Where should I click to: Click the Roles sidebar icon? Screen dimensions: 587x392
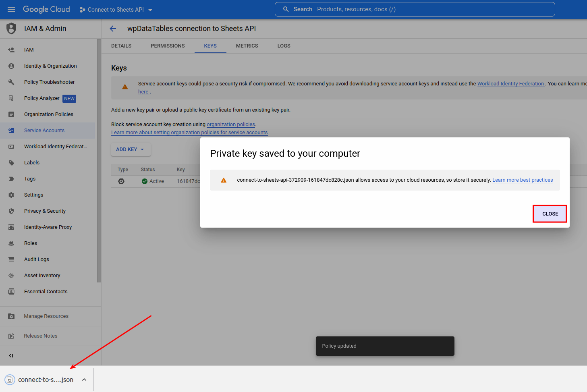pos(11,243)
